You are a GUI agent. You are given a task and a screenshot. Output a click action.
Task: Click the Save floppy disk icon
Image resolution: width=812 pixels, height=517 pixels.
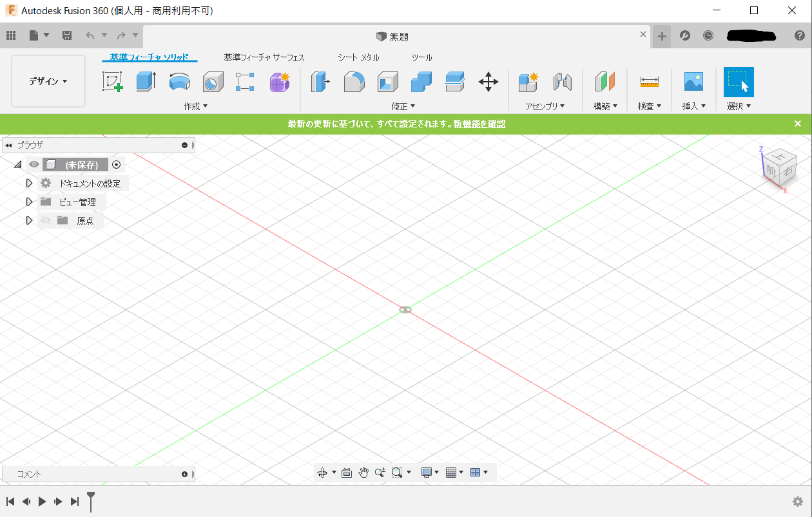[67, 35]
